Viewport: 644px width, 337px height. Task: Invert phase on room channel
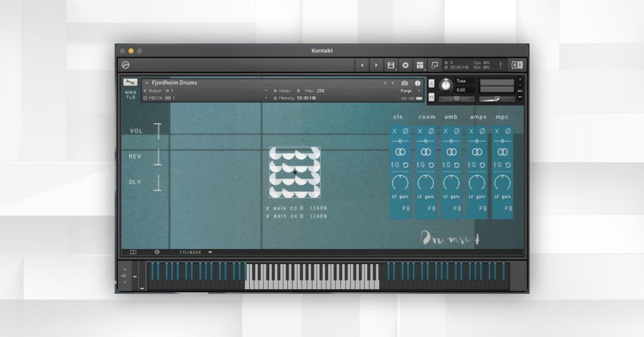431,131
